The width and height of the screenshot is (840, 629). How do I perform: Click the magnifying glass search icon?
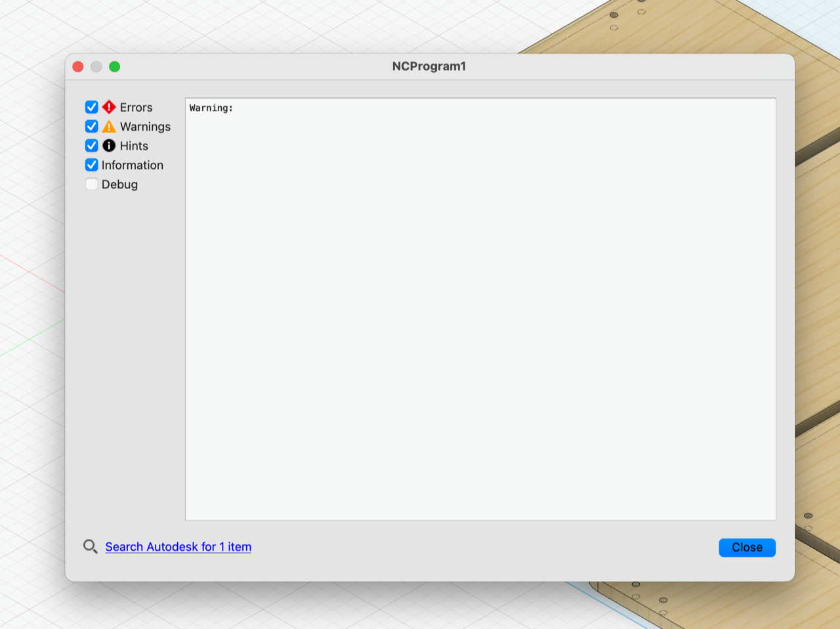point(91,546)
